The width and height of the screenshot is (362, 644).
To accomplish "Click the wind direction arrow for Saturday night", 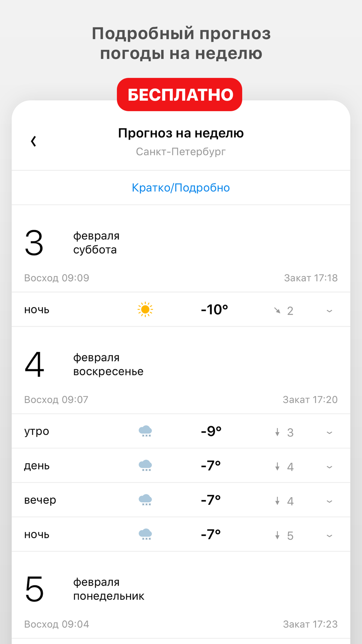I will (277, 310).
